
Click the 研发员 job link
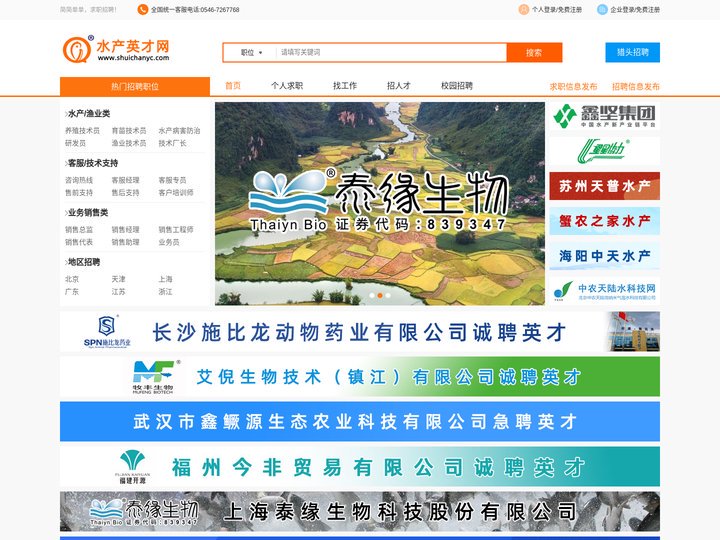tap(75, 143)
